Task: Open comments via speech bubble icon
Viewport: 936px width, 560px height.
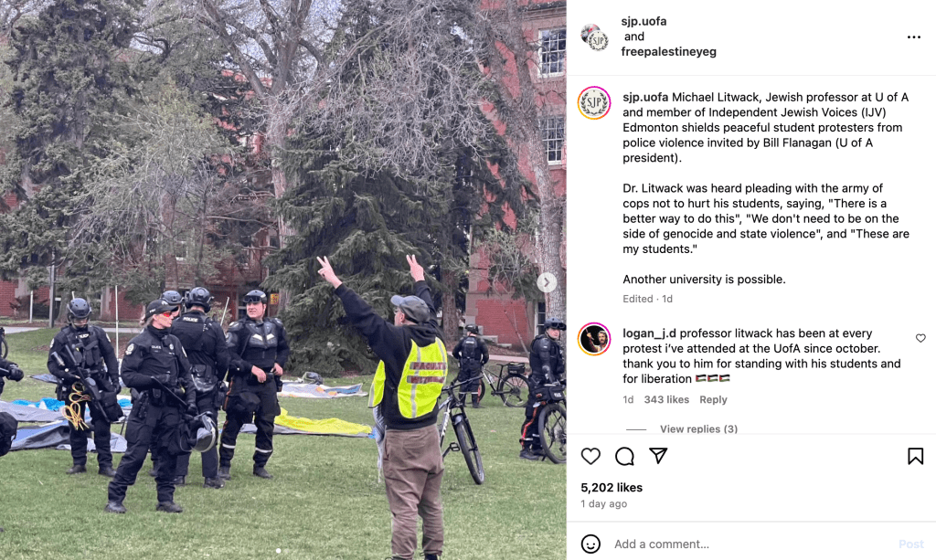Action: (624, 456)
